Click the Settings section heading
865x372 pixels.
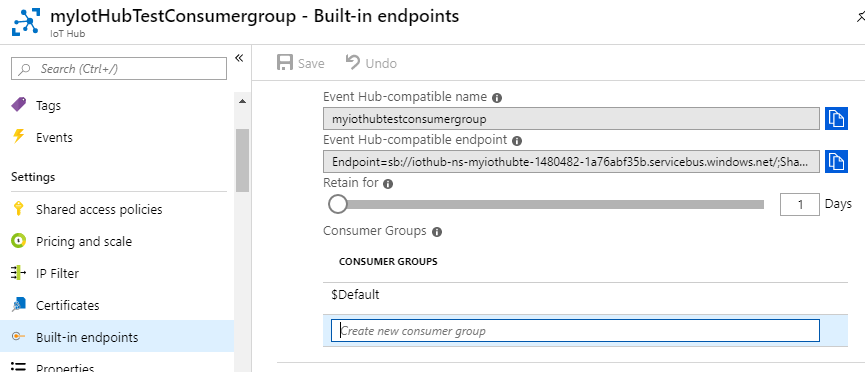click(x=33, y=177)
